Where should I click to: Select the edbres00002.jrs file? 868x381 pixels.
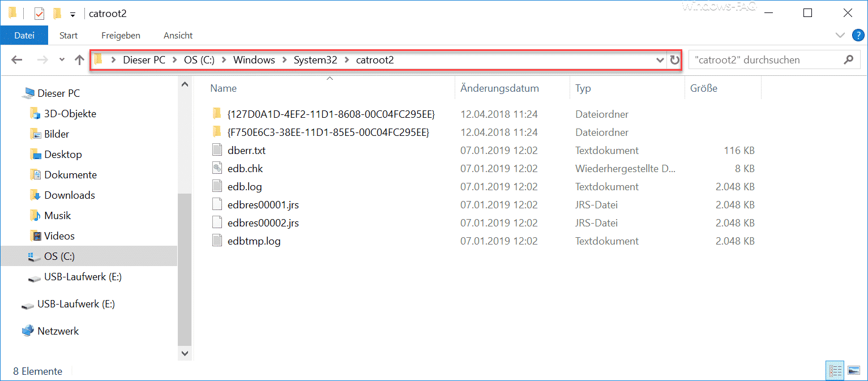click(x=263, y=222)
